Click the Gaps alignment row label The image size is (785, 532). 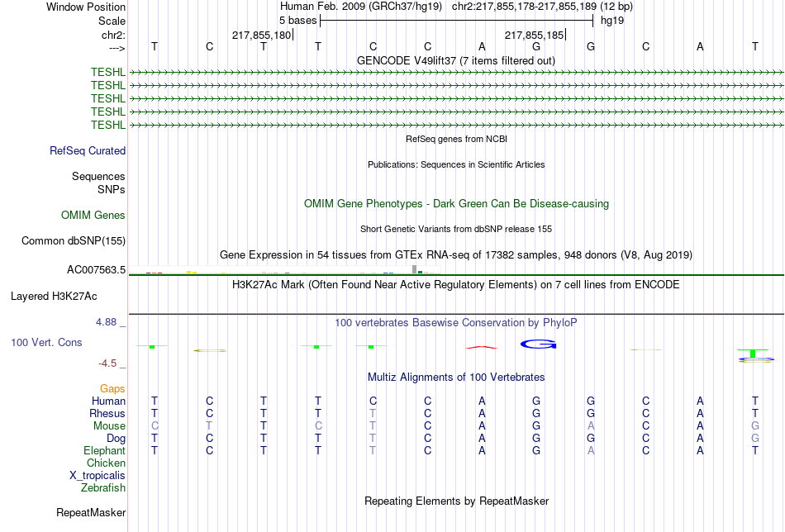112,389
